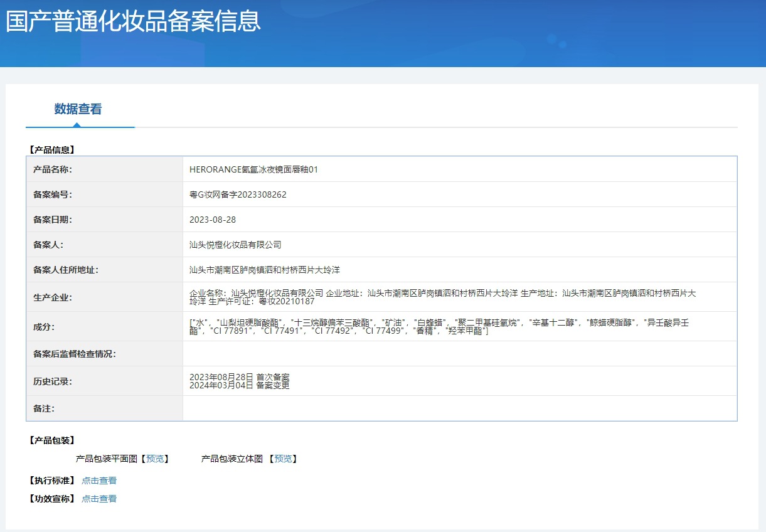
Task: Preview the 产品包装立体图 image
Action: (283, 459)
